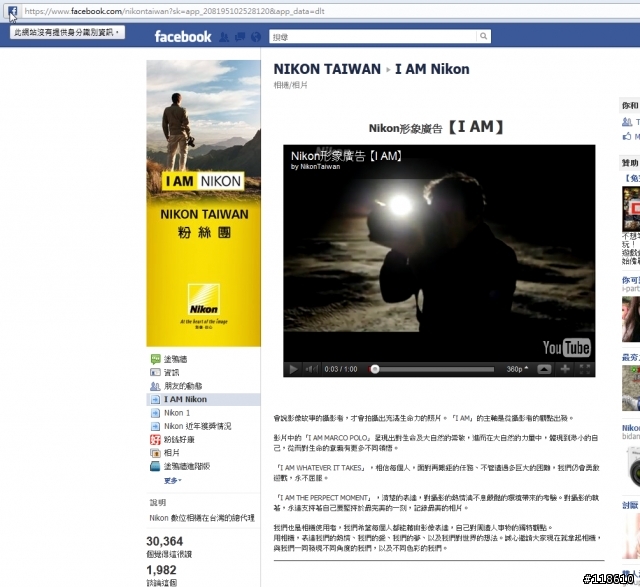This screenshot has height=587, width=640.
Task: Click the 粉絲好康 red icon
Action: click(x=156, y=440)
